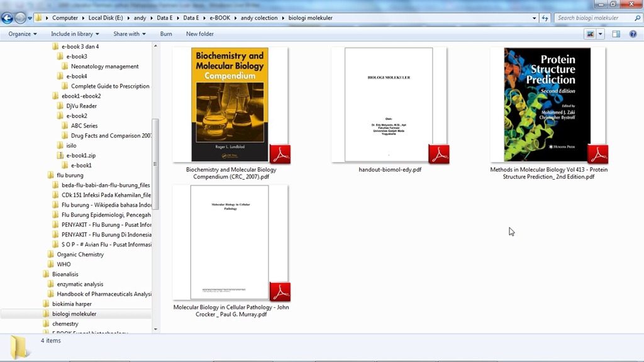The width and height of the screenshot is (644, 362).
Task: Click the e-book1.zip archive icon
Action: [x=60, y=155]
